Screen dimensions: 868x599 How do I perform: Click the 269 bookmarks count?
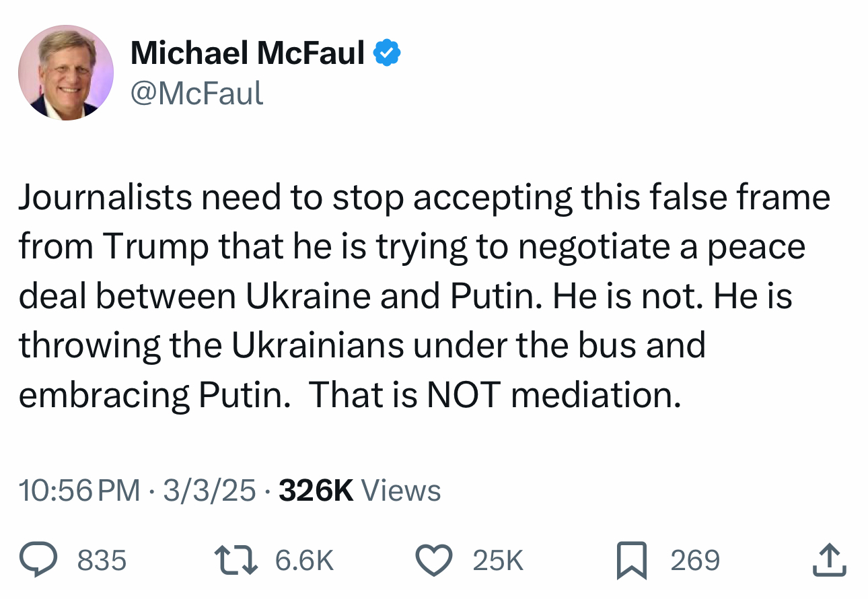tap(695, 561)
